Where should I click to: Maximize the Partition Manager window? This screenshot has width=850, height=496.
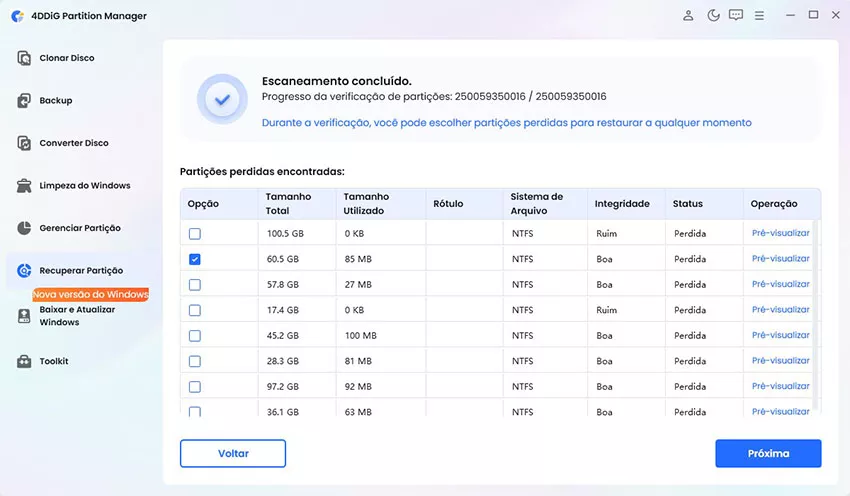click(813, 15)
